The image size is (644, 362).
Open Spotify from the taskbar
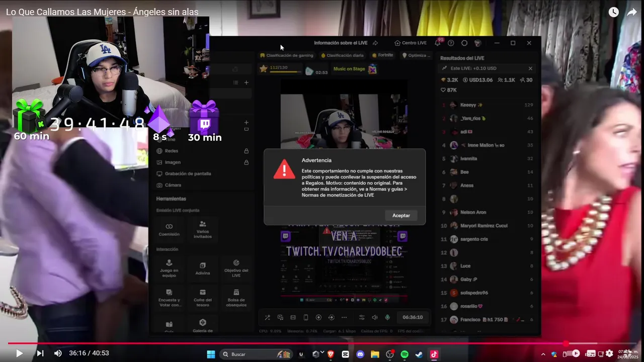[x=405, y=354]
